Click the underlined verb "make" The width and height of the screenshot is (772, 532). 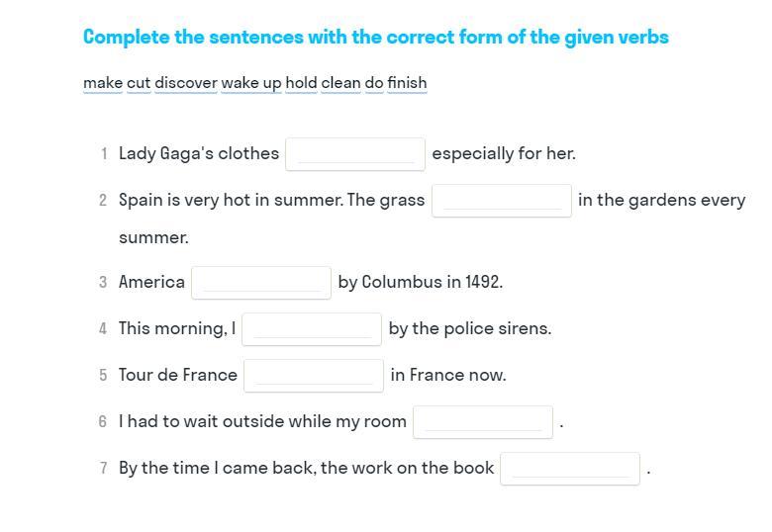pyautogui.click(x=103, y=83)
